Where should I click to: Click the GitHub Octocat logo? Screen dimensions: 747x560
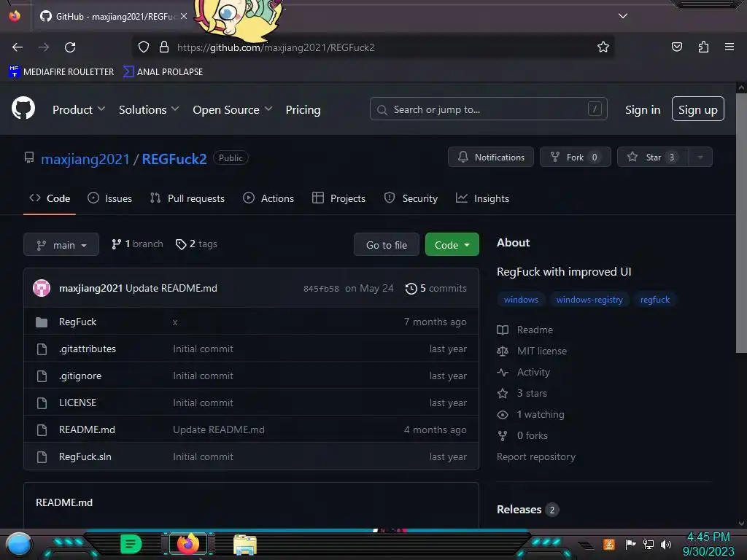(23, 108)
